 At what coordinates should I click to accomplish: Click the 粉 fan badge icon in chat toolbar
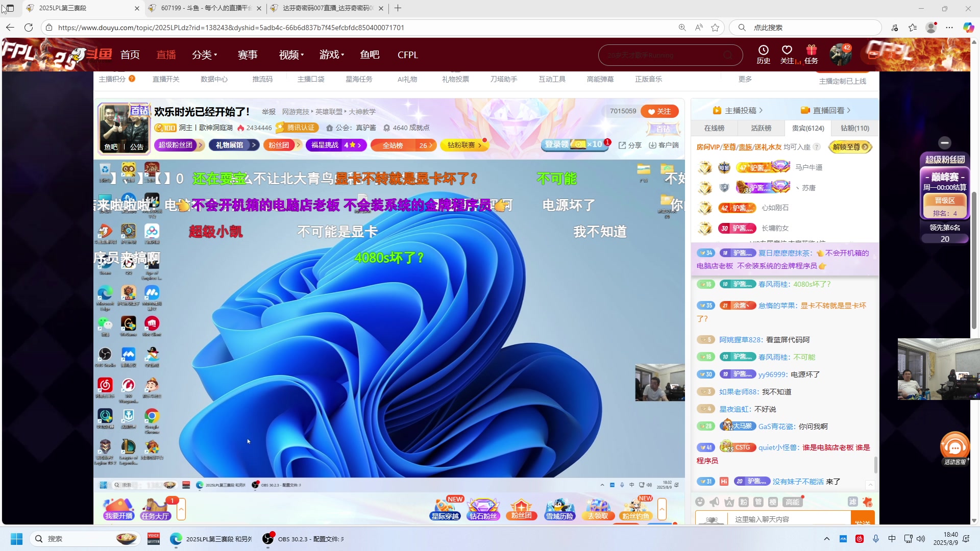(x=744, y=502)
